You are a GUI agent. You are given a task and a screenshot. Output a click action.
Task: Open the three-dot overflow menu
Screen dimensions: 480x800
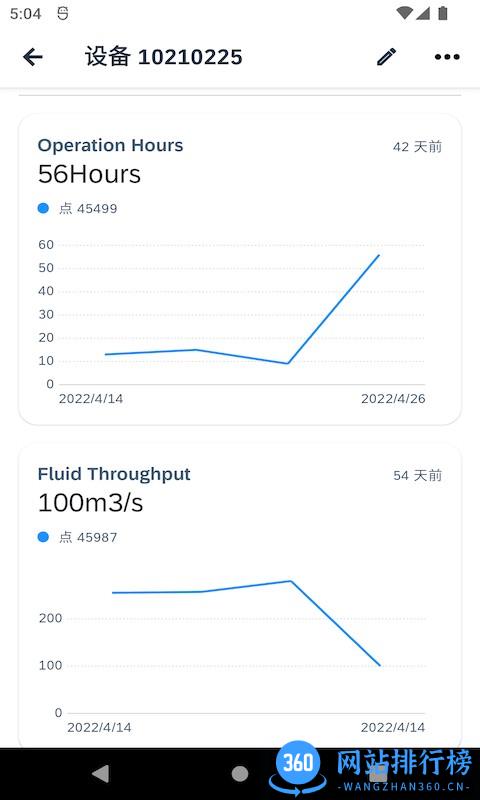[x=447, y=57]
